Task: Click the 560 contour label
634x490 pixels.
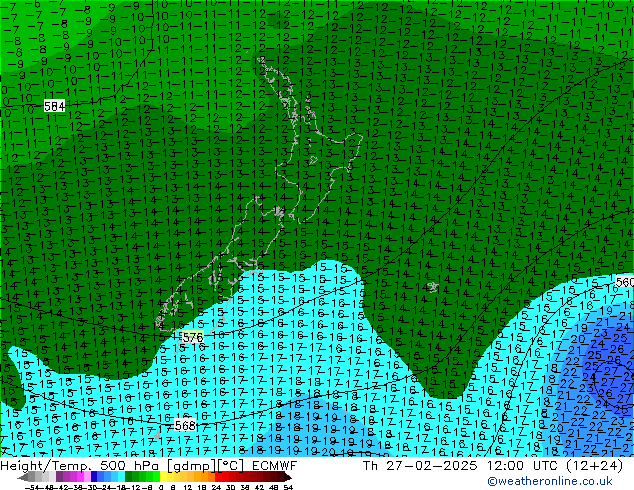Action: (x=624, y=282)
